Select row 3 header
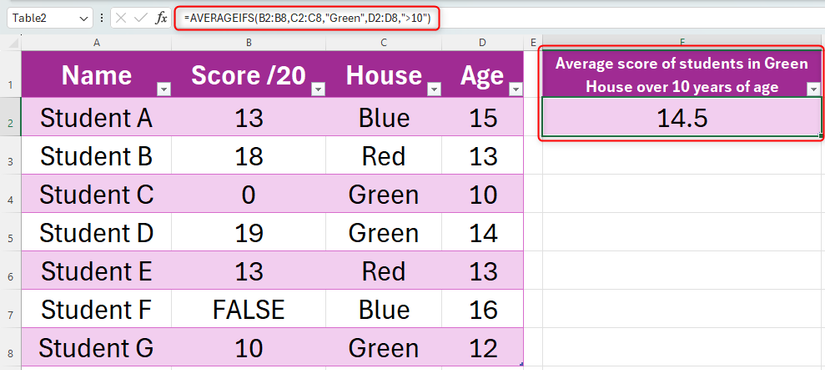The image size is (825, 370). coord(11,155)
